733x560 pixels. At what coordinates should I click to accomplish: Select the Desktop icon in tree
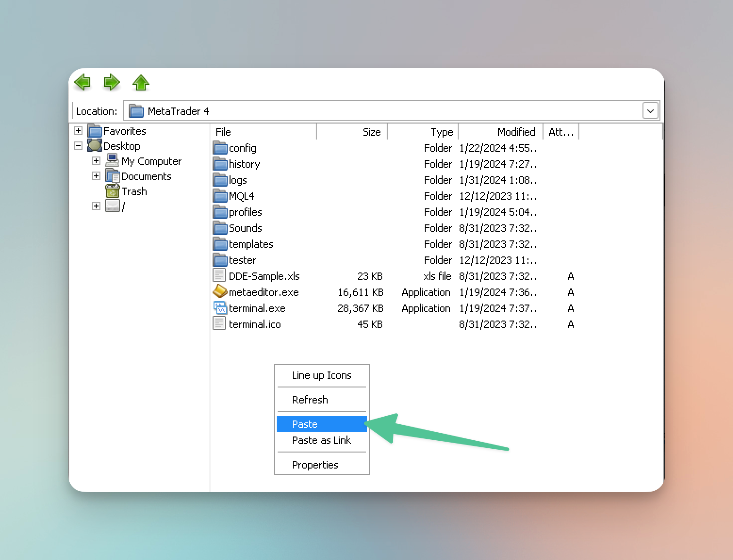(x=95, y=146)
